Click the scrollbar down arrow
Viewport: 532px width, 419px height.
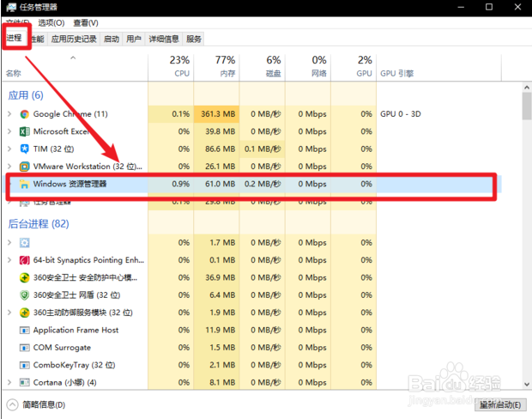pos(527,385)
